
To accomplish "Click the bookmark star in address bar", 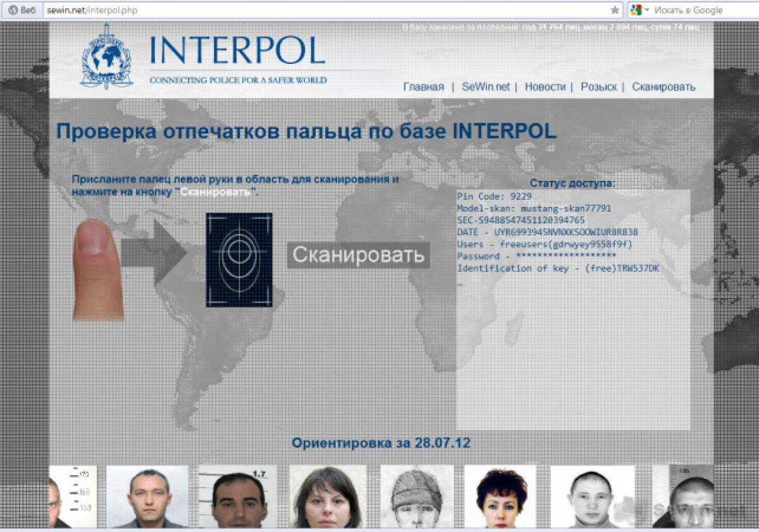I will 615,10.
